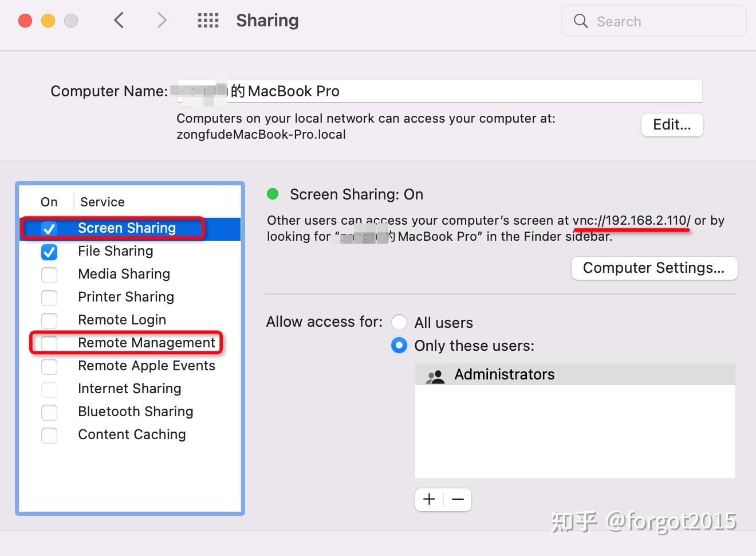Open Computer Settings... button
Image resolution: width=756 pixels, height=556 pixels.
654,268
